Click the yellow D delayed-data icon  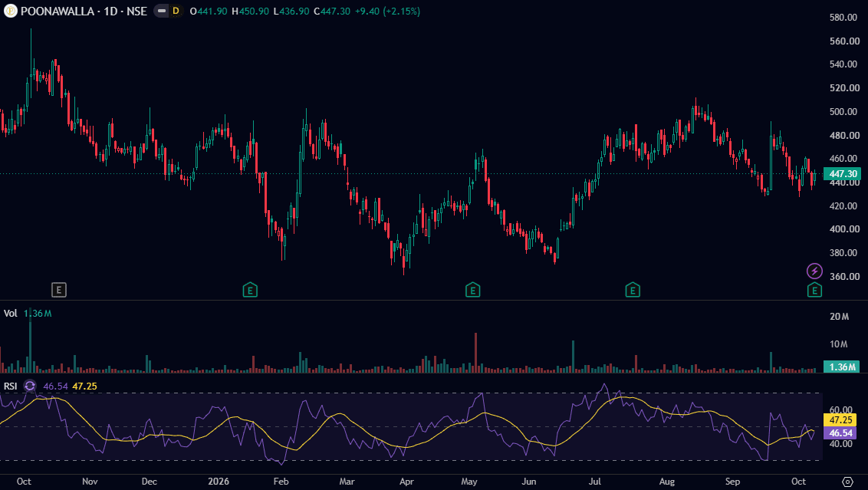(176, 11)
